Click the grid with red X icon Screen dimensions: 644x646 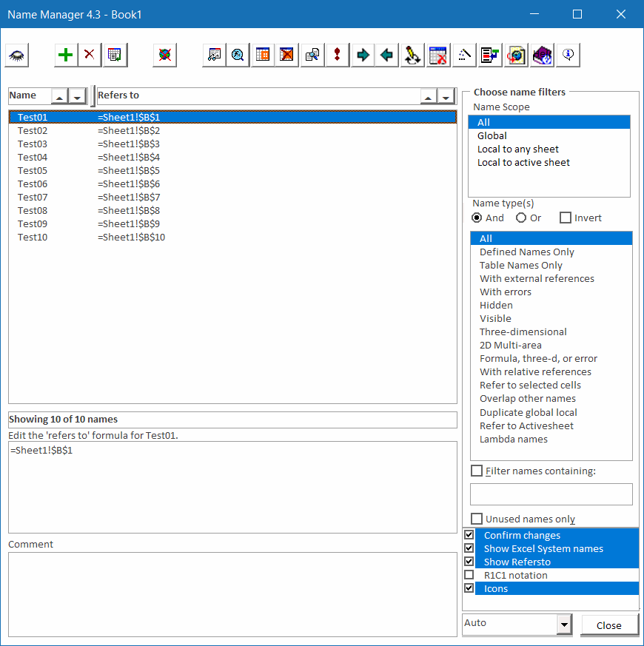(438, 55)
